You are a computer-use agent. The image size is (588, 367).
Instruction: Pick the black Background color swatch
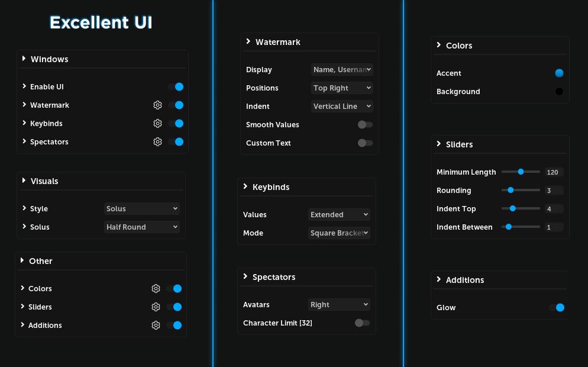[x=559, y=92]
